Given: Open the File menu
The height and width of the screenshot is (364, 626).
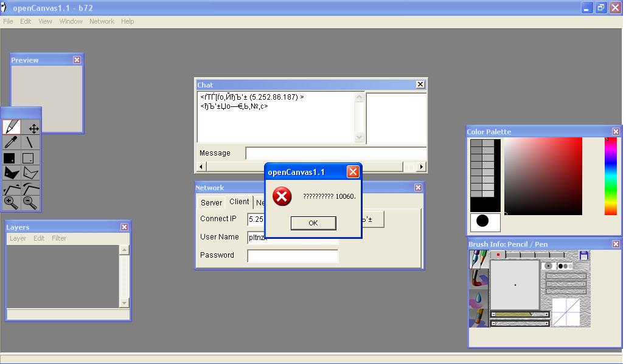Looking at the screenshot, I should (8, 21).
